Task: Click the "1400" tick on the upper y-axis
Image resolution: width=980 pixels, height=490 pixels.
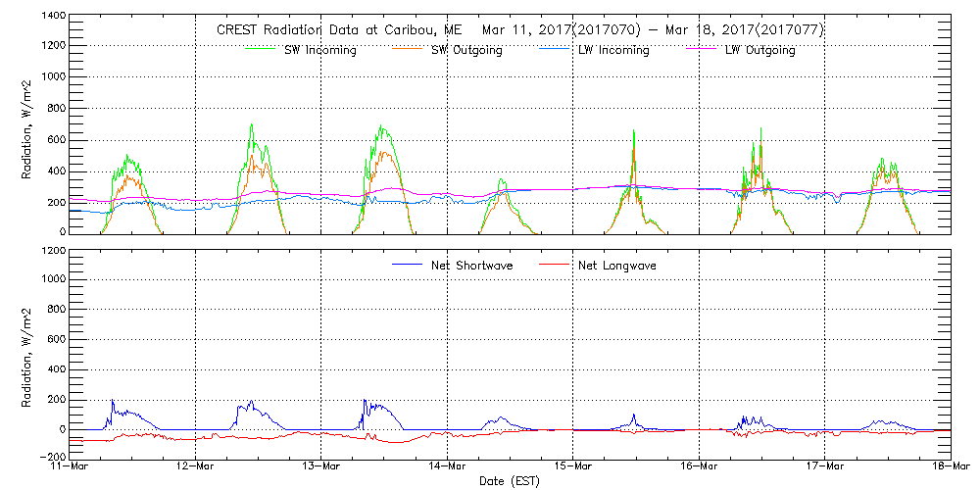Action: (x=52, y=18)
